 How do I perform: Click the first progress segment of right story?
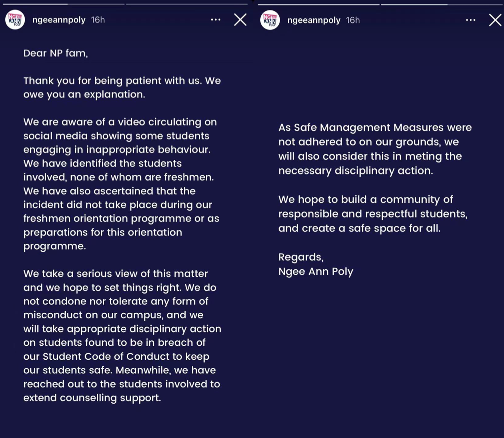pyautogui.click(x=318, y=4)
